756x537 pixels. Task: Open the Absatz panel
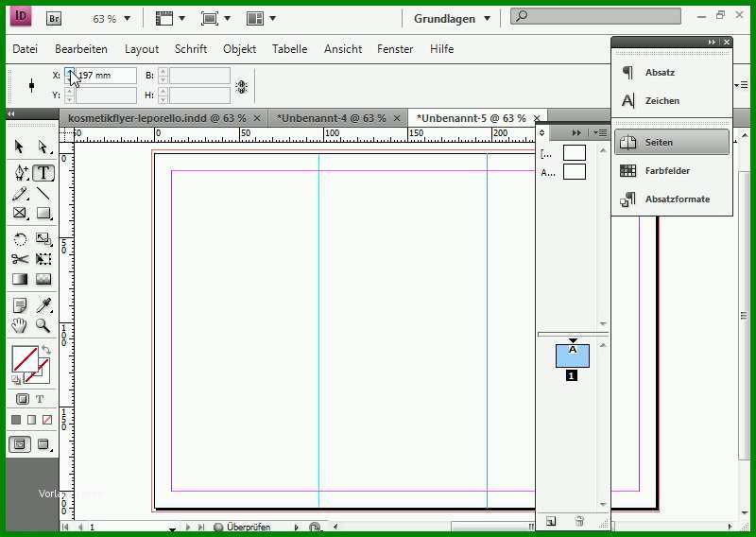pos(672,73)
